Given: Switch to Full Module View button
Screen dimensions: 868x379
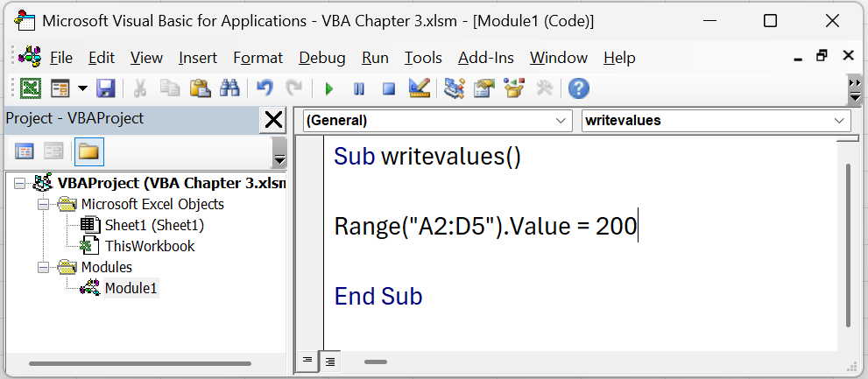Looking at the screenshot, I should (330, 361).
